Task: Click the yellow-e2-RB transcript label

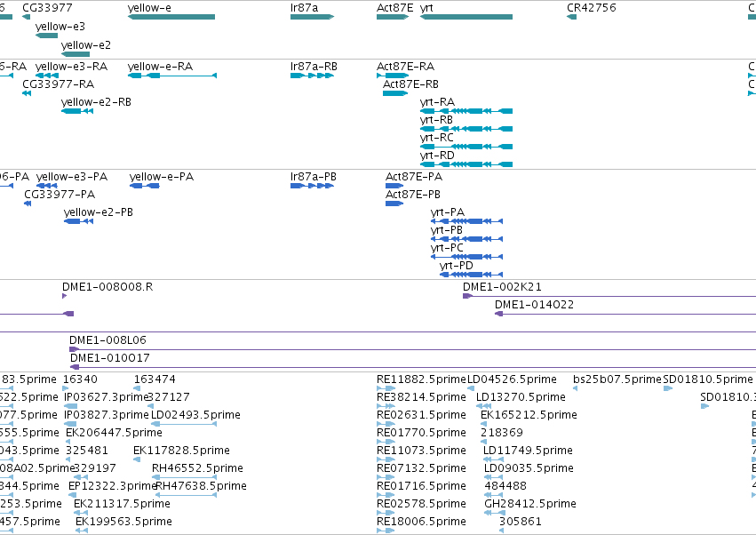Action: point(96,102)
